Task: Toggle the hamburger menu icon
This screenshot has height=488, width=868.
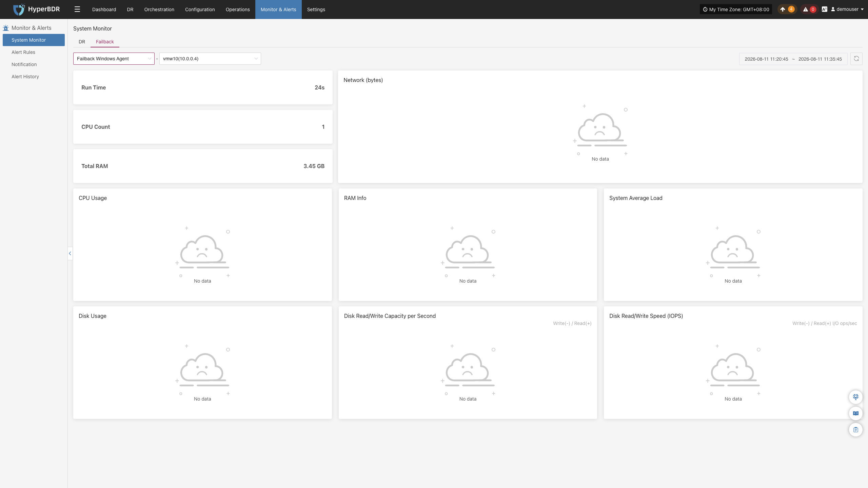Action: tap(77, 9)
